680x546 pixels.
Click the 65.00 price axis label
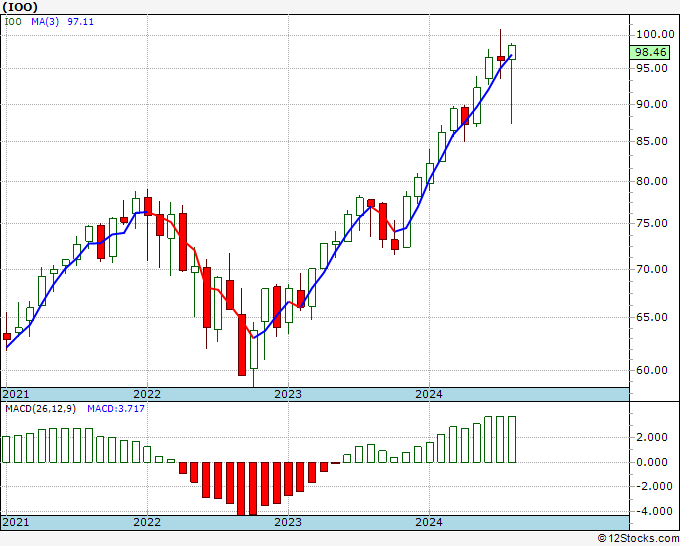coord(652,317)
